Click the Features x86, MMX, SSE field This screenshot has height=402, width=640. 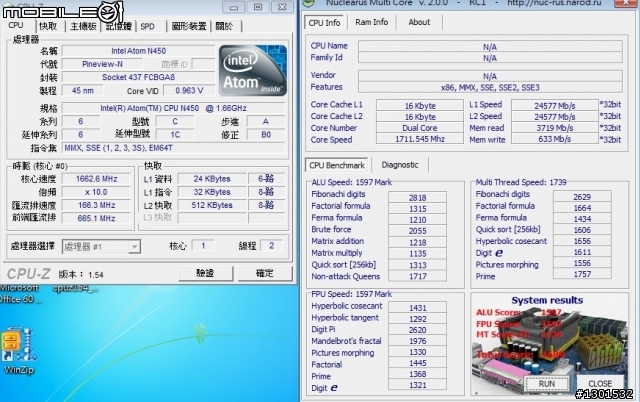(x=490, y=87)
